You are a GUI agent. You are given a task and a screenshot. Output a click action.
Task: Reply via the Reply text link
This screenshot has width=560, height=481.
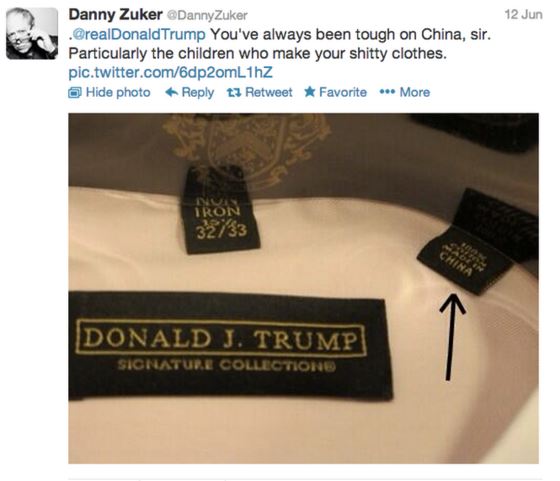pyautogui.click(x=198, y=93)
